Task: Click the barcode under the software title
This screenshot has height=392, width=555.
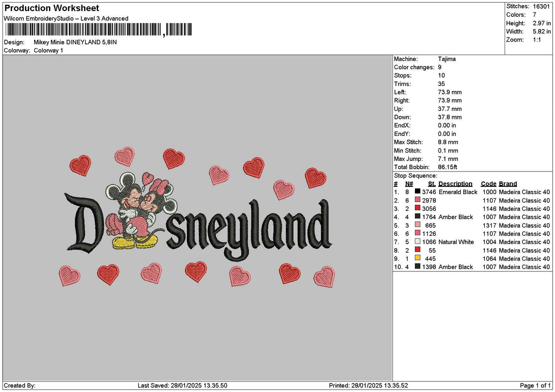Action: click(x=98, y=30)
